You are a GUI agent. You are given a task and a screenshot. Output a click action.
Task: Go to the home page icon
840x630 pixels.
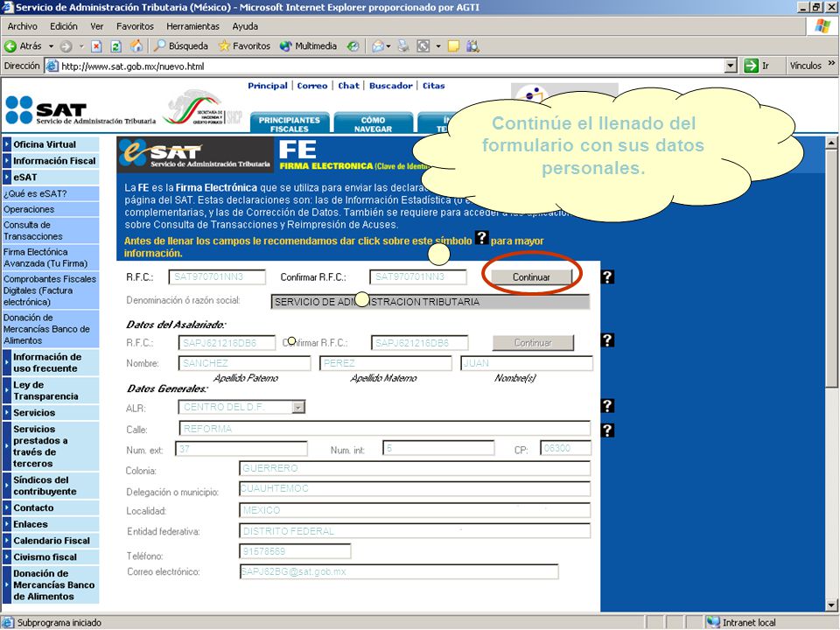(136, 46)
